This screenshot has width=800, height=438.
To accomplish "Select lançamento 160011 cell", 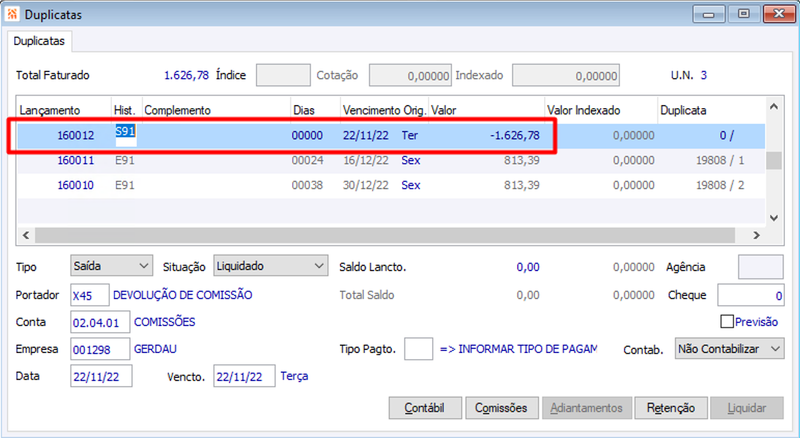I will [76, 160].
